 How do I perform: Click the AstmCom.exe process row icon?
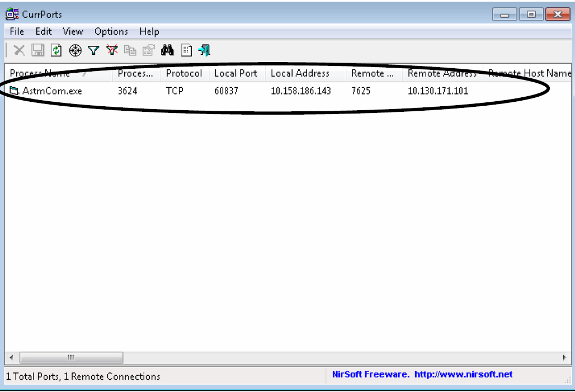tap(14, 90)
